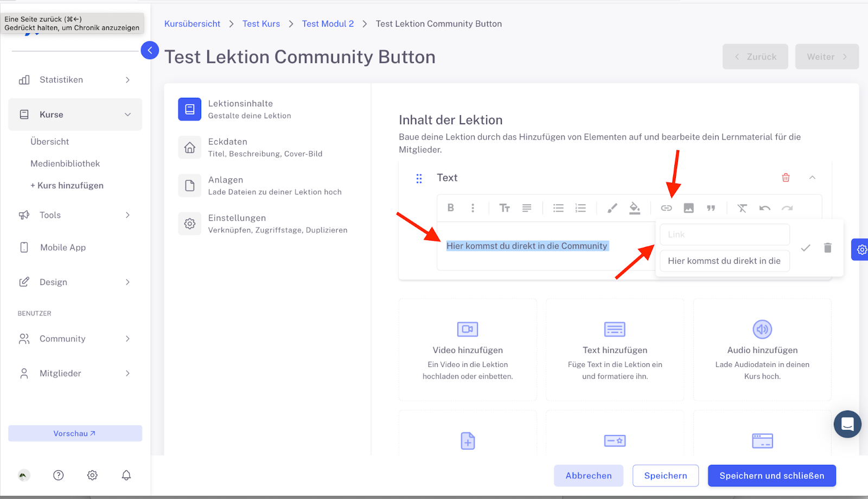Screen dimensions: 868x499
Task: Click the link text input field
Action: [x=725, y=261]
